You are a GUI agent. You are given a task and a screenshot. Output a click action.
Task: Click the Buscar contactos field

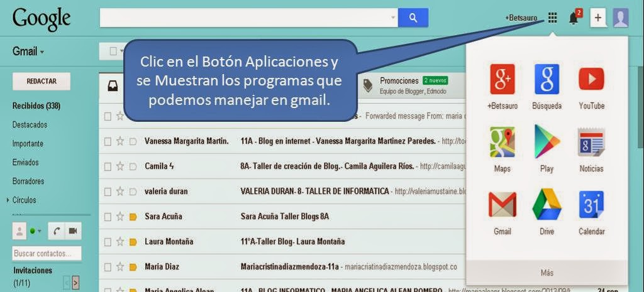pyautogui.click(x=47, y=254)
